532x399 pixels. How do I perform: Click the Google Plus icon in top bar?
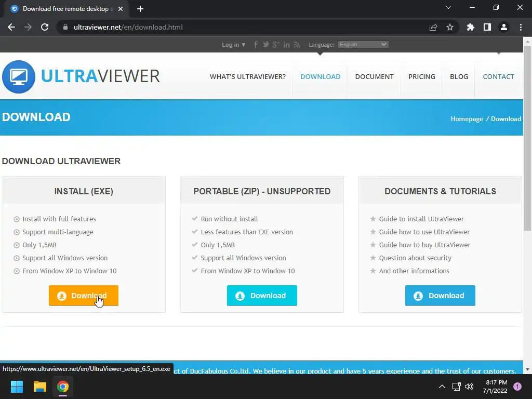click(x=276, y=45)
